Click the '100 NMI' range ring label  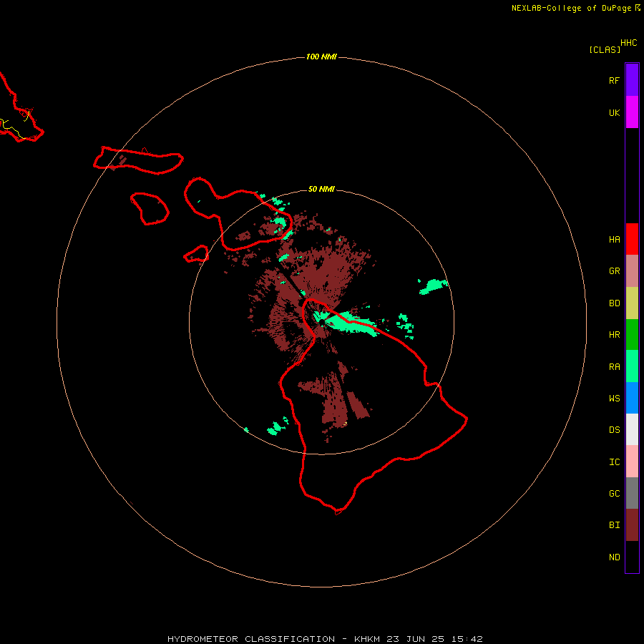click(321, 57)
